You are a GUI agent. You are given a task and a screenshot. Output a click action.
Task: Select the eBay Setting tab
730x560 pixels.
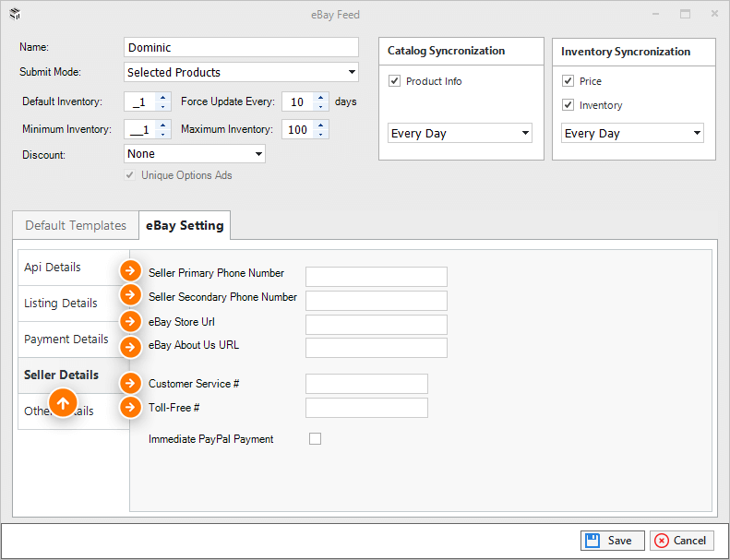[185, 226]
